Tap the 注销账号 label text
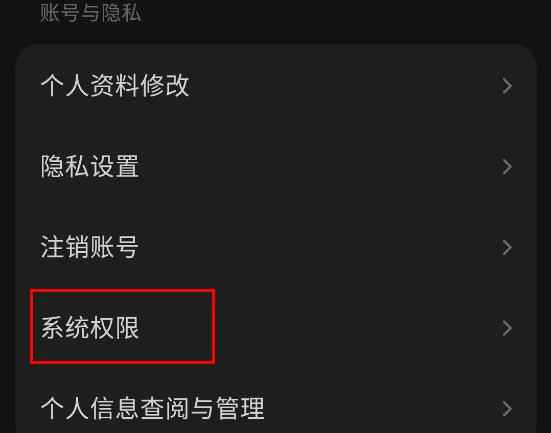Image resolution: width=551 pixels, height=433 pixels. click(x=90, y=247)
